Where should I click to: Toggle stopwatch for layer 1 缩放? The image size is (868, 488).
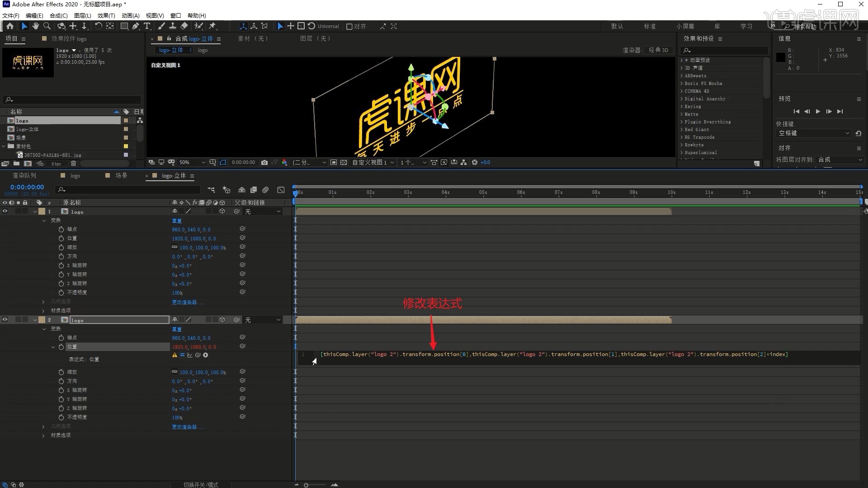click(x=61, y=248)
